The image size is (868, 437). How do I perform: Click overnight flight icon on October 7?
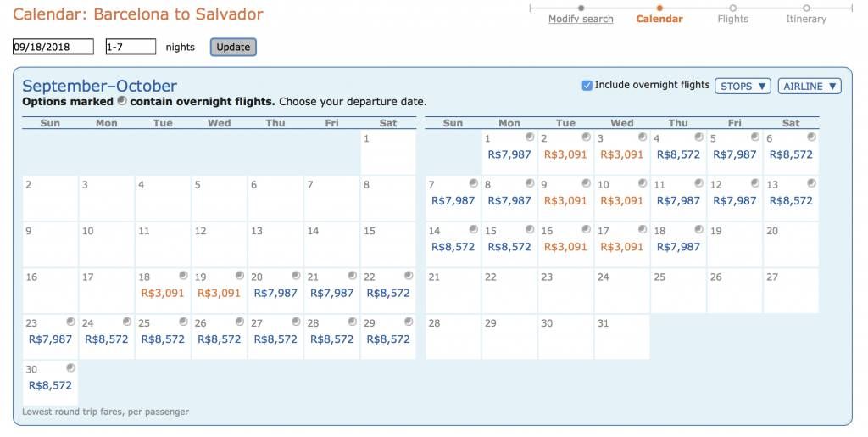tap(473, 182)
